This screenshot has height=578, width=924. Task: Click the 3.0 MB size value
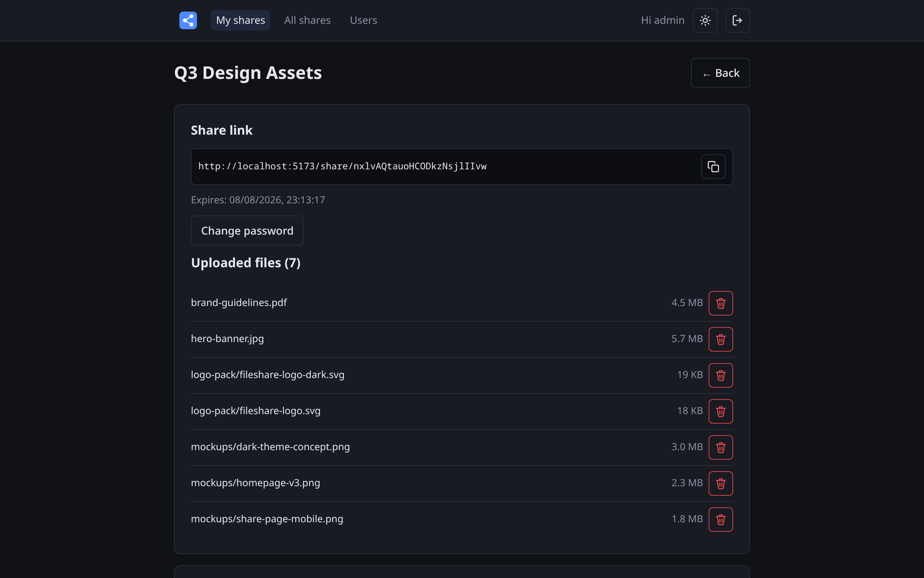(687, 446)
